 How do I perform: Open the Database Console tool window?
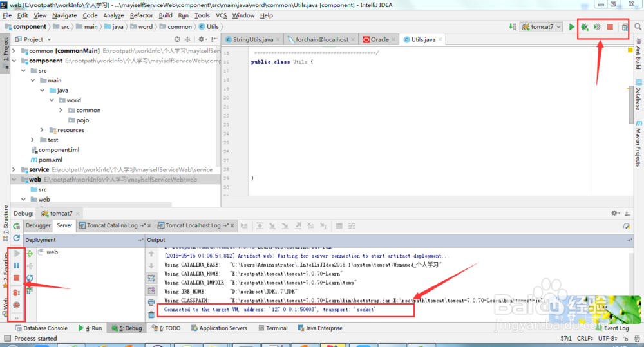(x=41, y=328)
